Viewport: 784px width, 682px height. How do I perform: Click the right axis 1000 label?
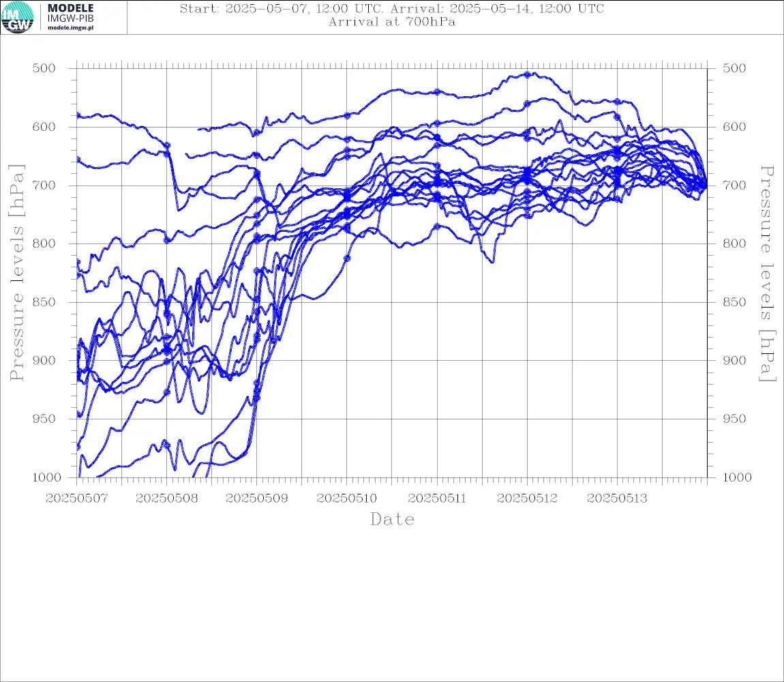[738, 477]
